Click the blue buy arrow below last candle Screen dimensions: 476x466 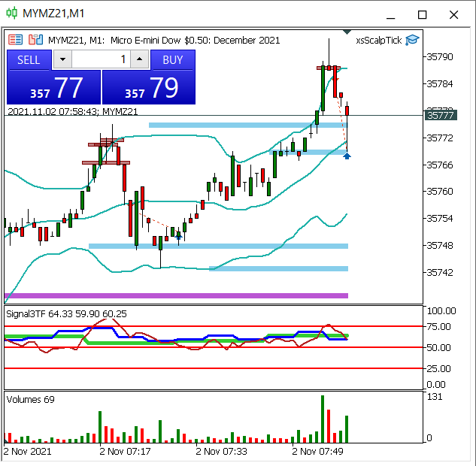click(x=347, y=156)
